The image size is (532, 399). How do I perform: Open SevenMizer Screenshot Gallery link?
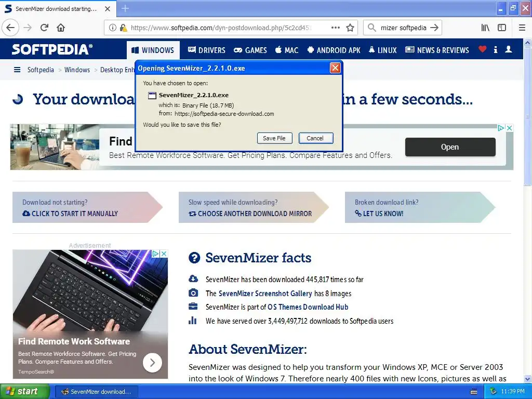(x=265, y=294)
